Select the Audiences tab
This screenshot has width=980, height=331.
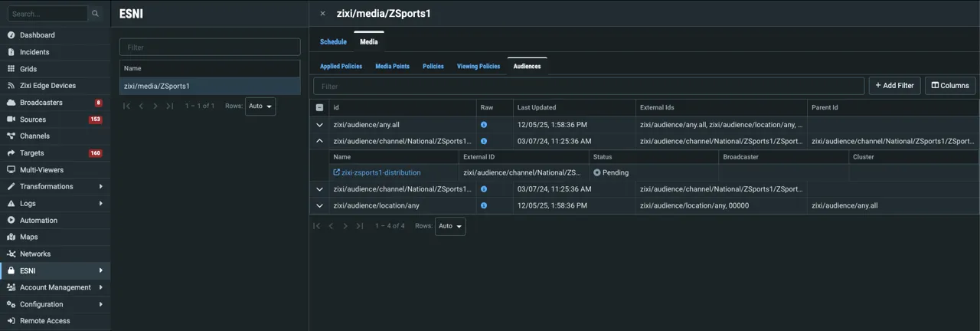pos(527,66)
